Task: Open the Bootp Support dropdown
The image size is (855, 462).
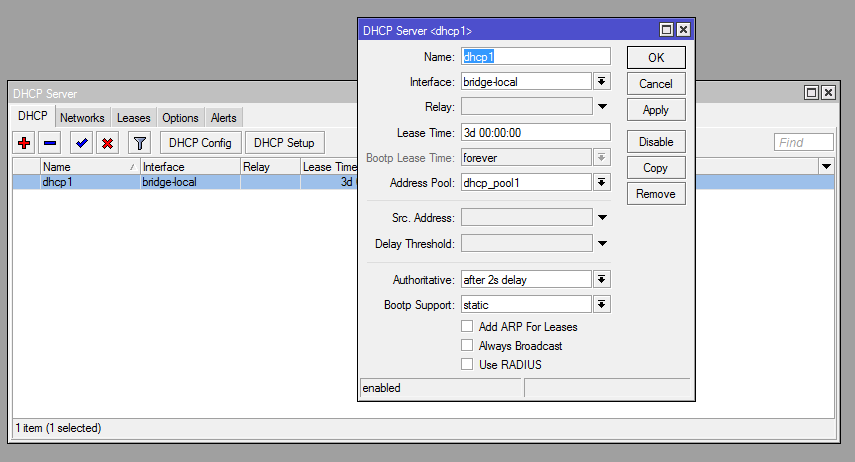Action: (601, 304)
